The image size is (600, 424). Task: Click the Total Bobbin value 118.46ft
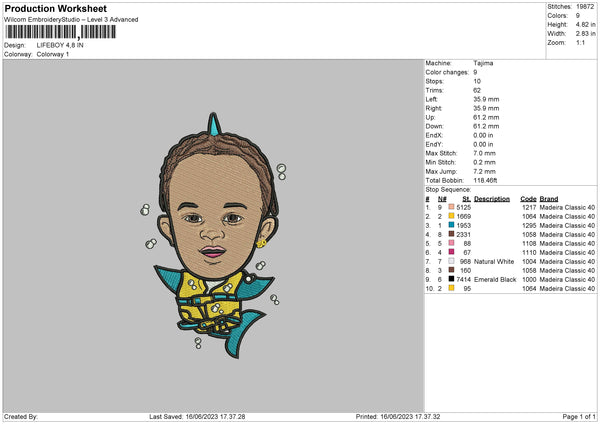[x=485, y=180]
